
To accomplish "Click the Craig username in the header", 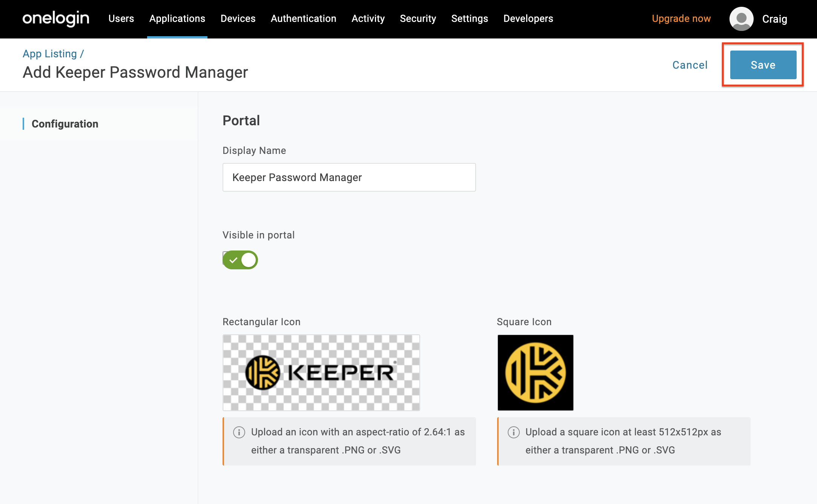I will 774,19.
